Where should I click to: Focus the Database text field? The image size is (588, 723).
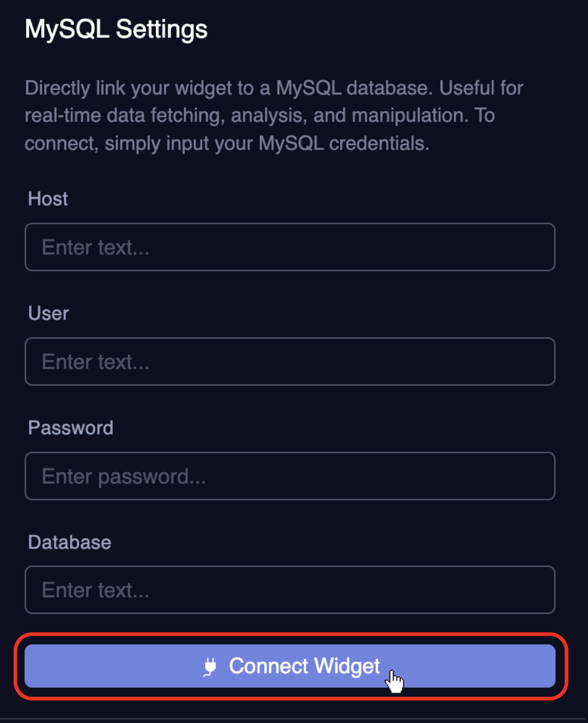[x=289, y=590]
